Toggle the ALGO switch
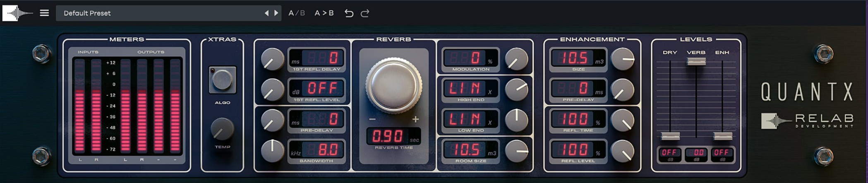Viewport: 868px width, 183px height. point(223,80)
